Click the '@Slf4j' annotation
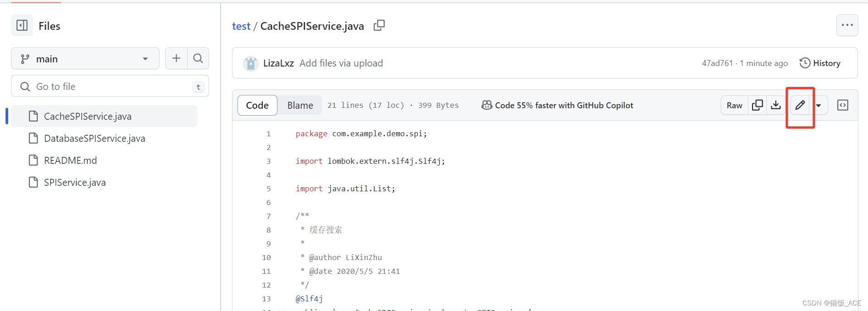The image size is (868, 311). pos(309,299)
